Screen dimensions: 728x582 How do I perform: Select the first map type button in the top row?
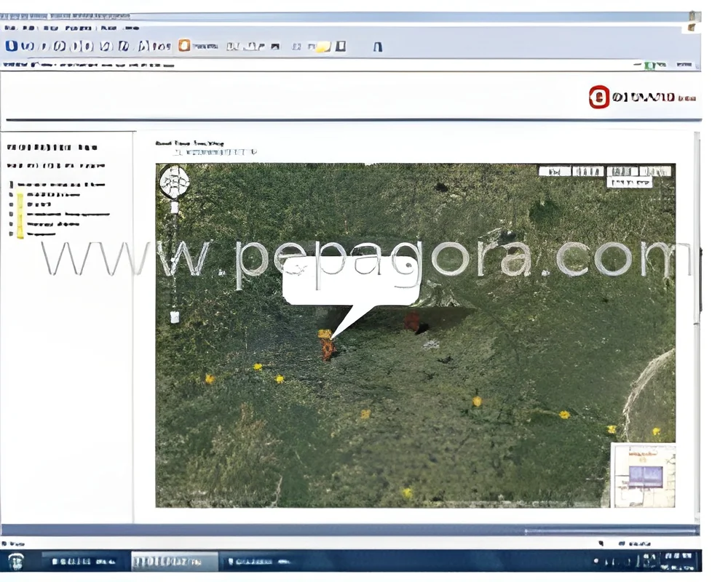[554, 171]
